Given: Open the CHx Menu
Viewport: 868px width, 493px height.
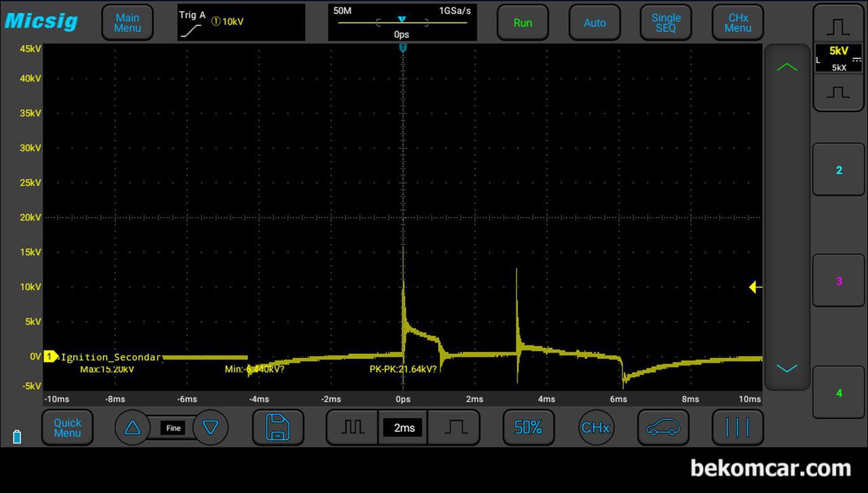Looking at the screenshot, I should pyautogui.click(x=738, y=23).
